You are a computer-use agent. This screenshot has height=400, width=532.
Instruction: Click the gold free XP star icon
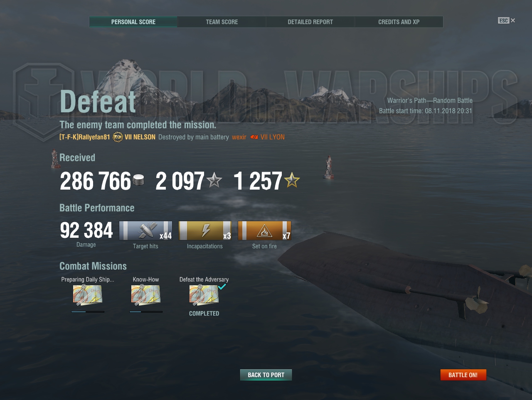[x=292, y=180]
